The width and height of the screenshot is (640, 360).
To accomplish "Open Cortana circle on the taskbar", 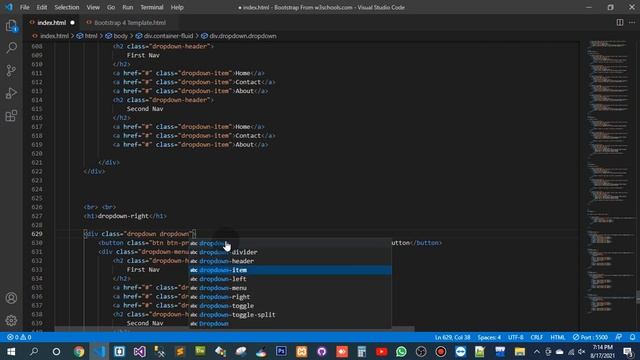I will (x=56, y=351).
